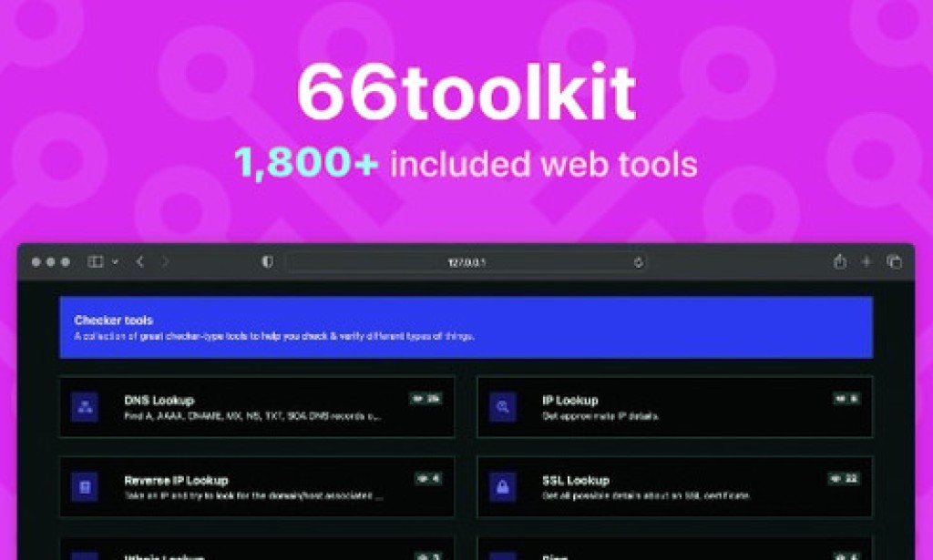Open the DNS Lookup tool title
This screenshot has height=560, width=933.
(x=159, y=400)
